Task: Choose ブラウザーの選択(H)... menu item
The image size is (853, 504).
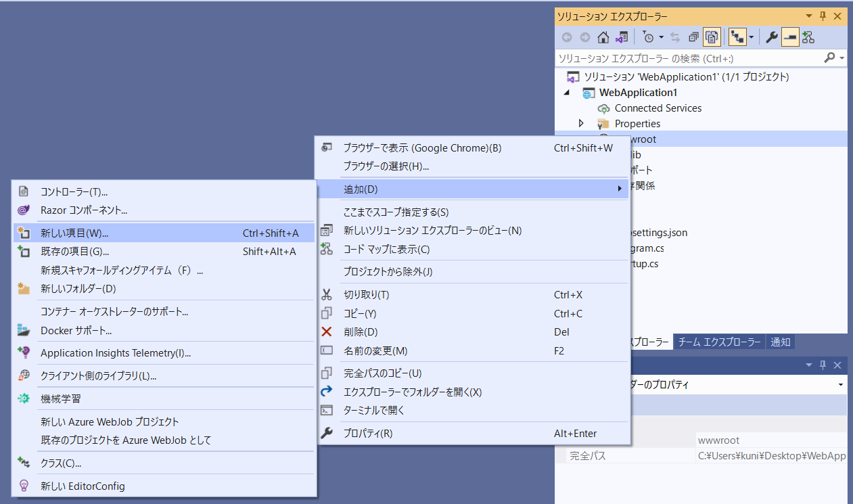Action: [x=472, y=166]
